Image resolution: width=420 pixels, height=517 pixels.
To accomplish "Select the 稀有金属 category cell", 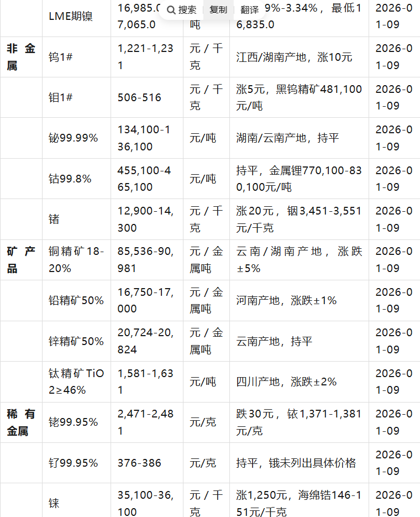I will 21,422.
